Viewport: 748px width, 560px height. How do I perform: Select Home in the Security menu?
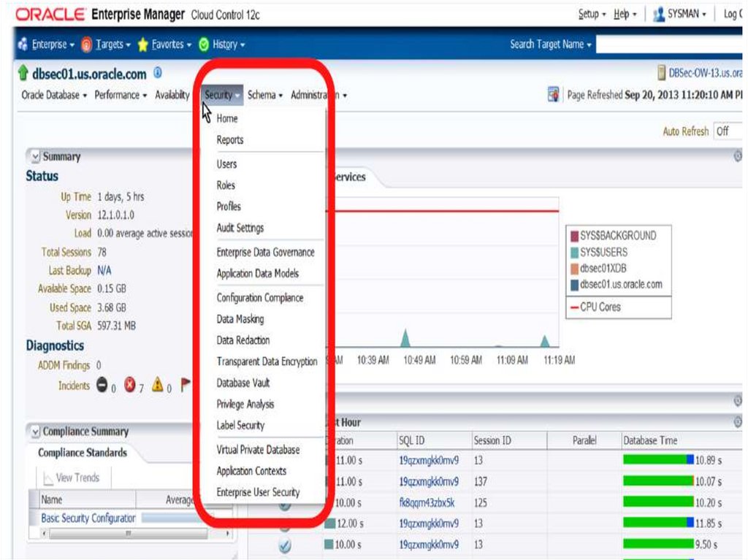point(226,118)
